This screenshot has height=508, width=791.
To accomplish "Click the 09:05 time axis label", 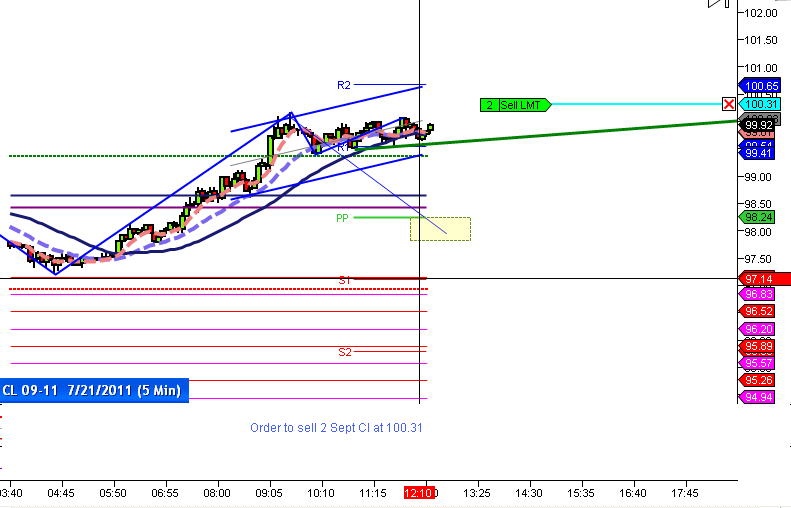I will click(x=269, y=493).
